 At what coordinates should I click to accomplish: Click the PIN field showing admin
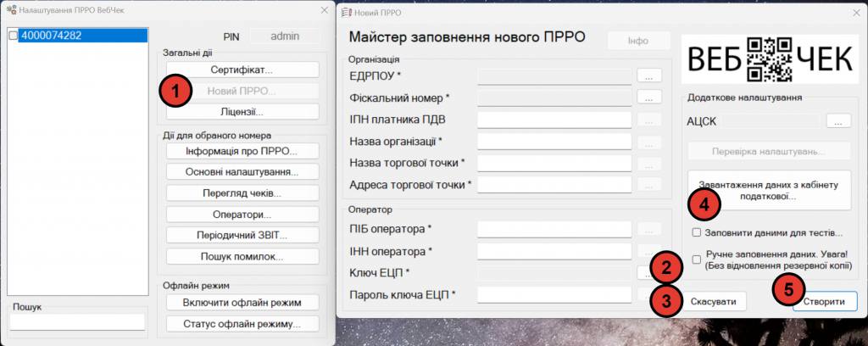285,36
